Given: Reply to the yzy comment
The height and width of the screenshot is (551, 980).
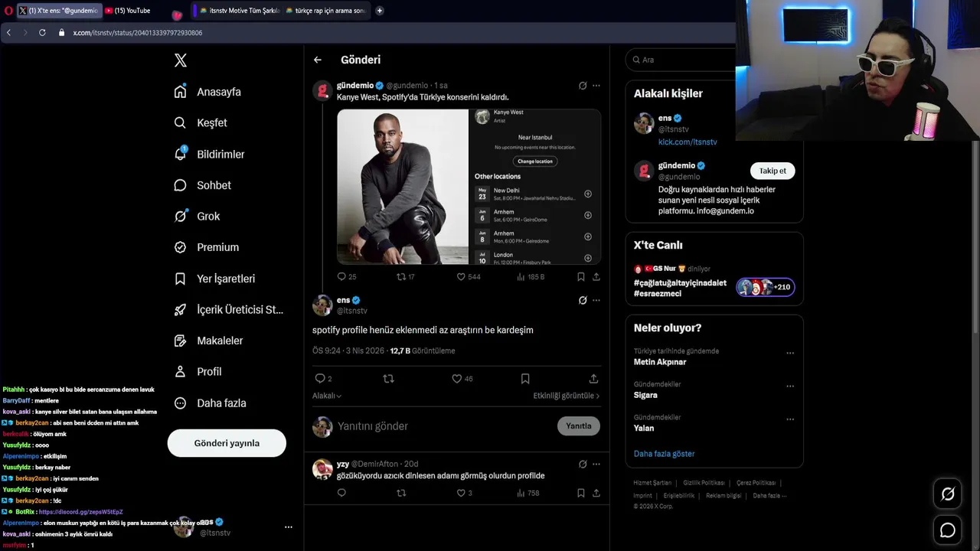Looking at the screenshot, I should tap(341, 493).
